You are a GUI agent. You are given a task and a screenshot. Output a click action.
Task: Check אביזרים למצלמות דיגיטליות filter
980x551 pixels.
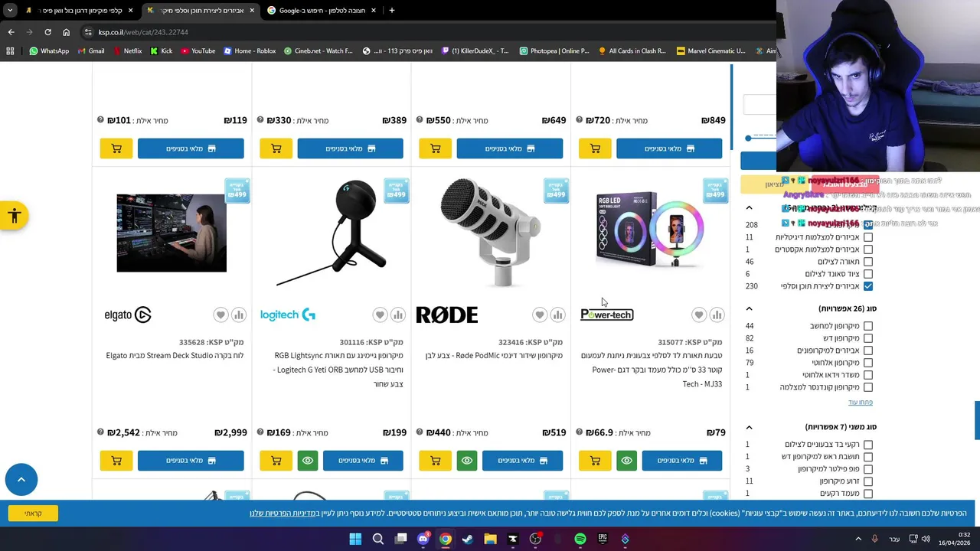pyautogui.click(x=867, y=237)
